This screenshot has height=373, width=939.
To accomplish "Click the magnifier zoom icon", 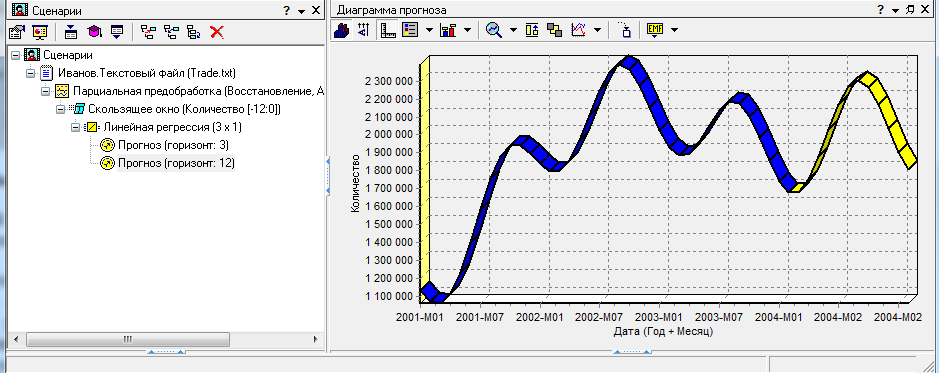I will [x=494, y=30].
